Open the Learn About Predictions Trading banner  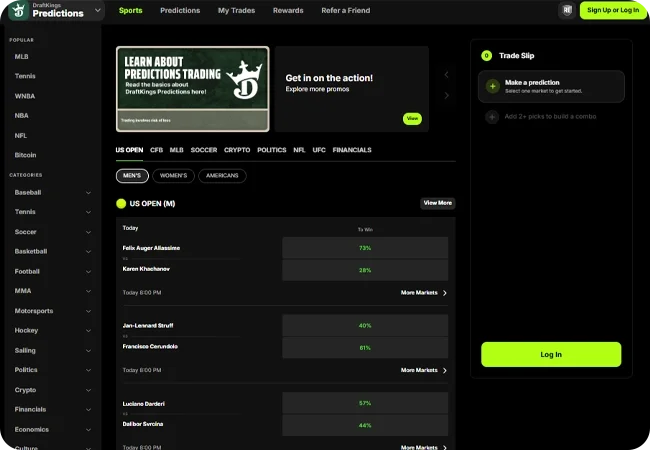pos(192,89)
